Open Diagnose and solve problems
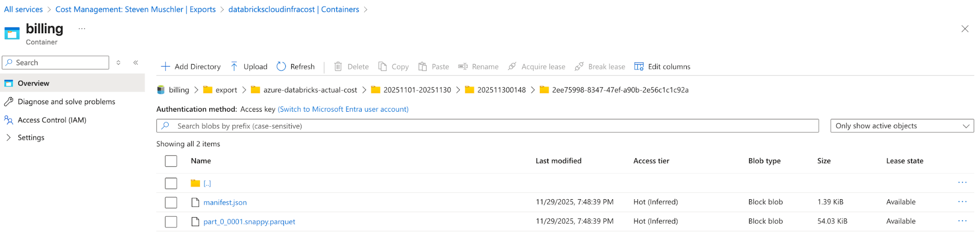Screen dimensions: 980x234 coord(66,102)
